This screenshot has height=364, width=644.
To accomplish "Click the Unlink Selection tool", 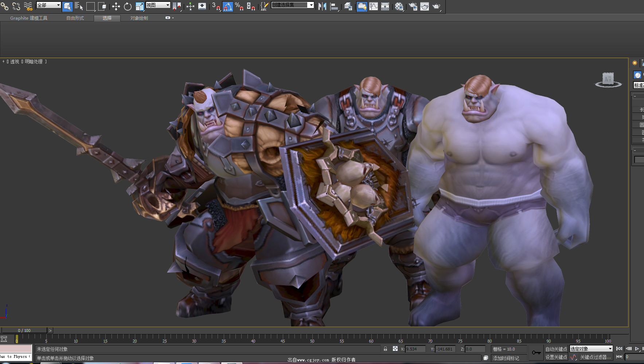I will [x=16, y=6].
